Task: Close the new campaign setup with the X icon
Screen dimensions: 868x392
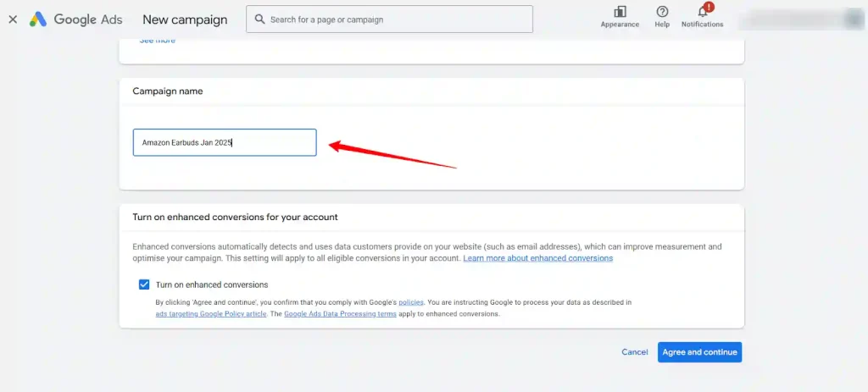Action: point(13,19)
